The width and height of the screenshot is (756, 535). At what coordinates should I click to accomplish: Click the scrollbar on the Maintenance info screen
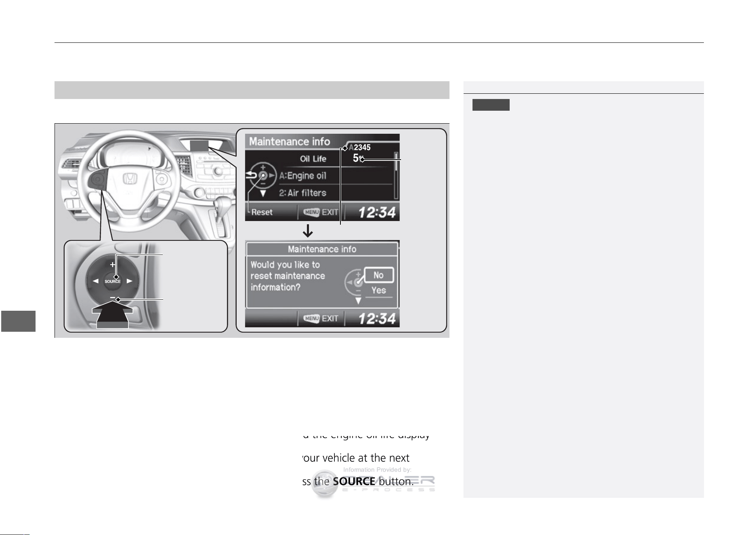click(396, 176)
